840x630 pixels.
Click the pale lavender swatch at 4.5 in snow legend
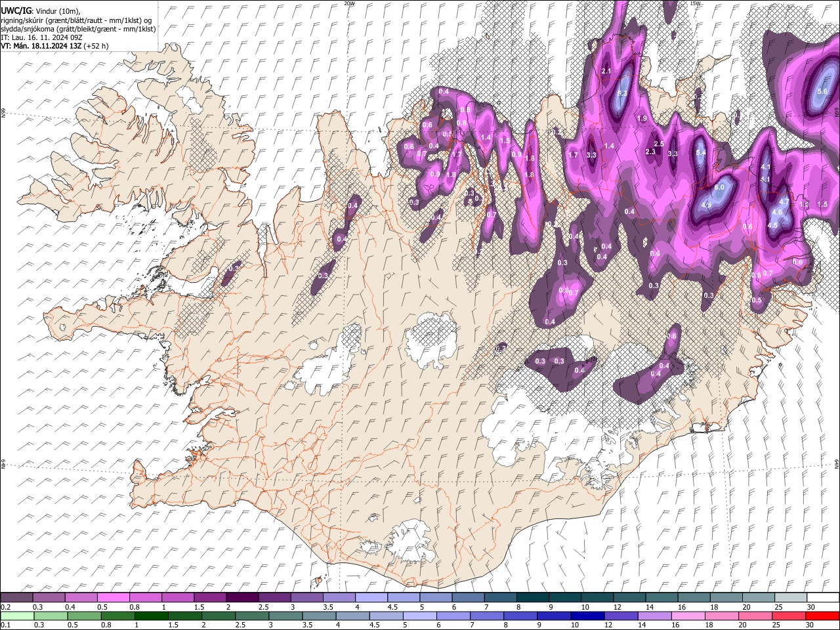tap(404, 597)
